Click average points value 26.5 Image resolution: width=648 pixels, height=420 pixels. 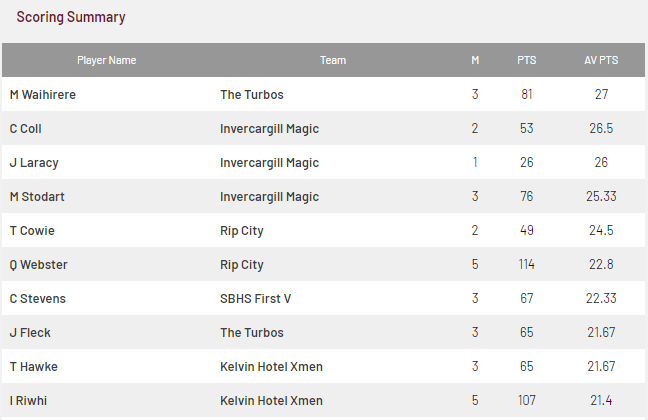[601, 128]
